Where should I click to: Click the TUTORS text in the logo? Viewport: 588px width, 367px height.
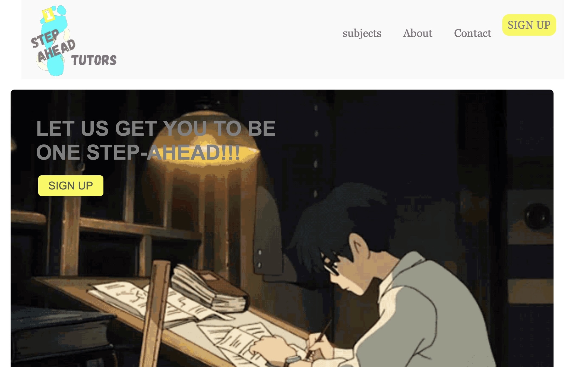pos(94,60)
